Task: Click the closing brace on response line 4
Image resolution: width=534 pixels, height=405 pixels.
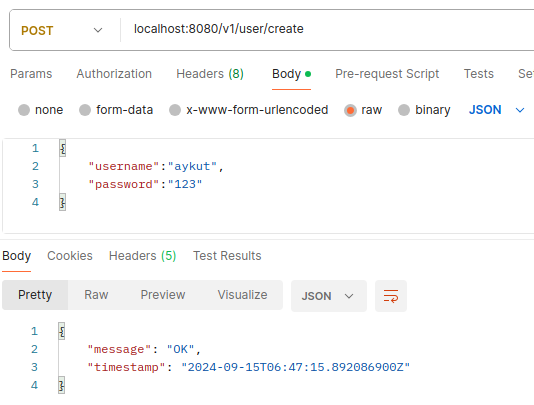Action: (x=61, y=386)
